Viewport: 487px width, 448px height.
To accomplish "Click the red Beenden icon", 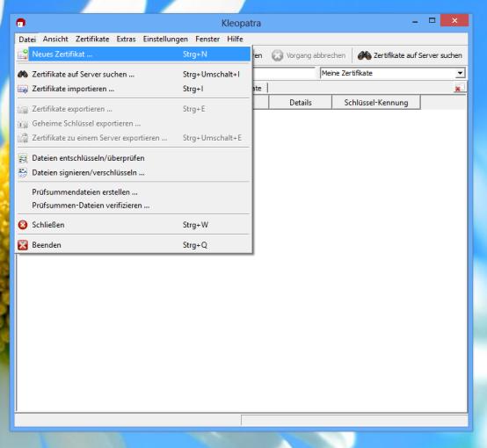I will pos(23,245).
